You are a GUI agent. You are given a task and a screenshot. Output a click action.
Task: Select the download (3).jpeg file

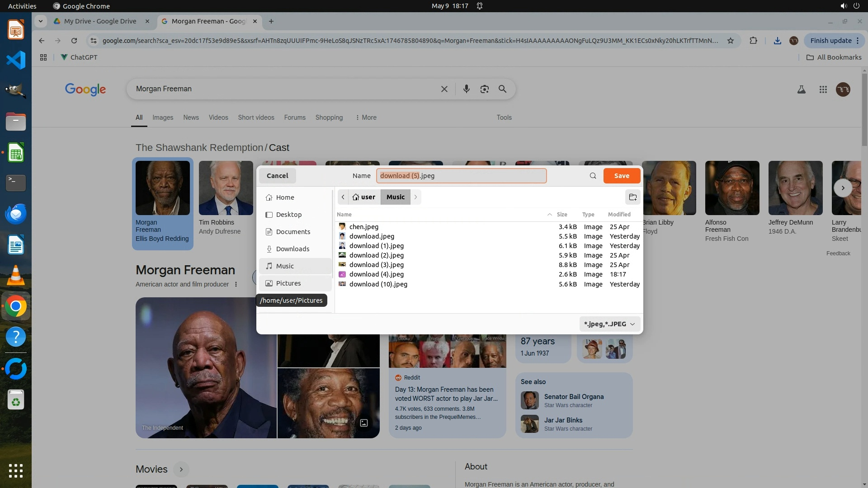point(376,265)
